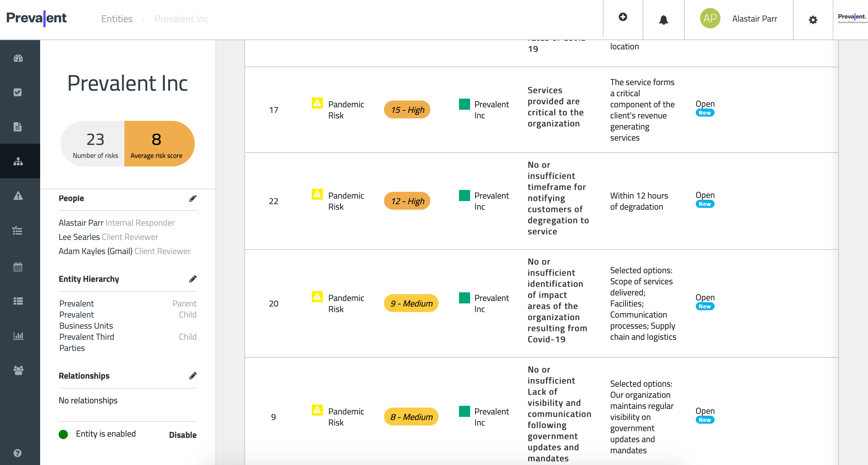
Task: Open the documents sidebar icon
Action: tap(18, 127)
